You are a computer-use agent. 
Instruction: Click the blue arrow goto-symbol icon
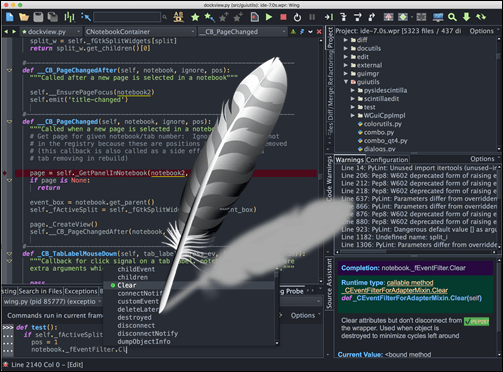[86, 17]
